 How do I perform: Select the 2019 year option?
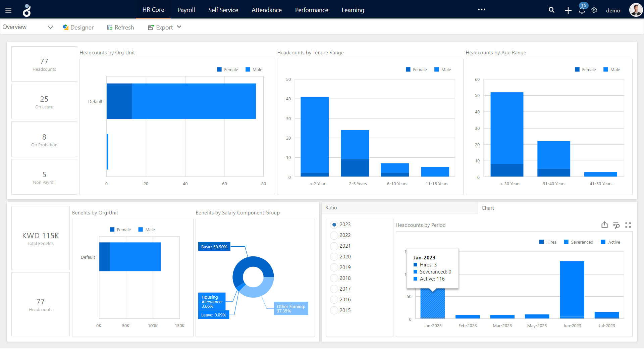pyautogui.click(x=334, y=267)
